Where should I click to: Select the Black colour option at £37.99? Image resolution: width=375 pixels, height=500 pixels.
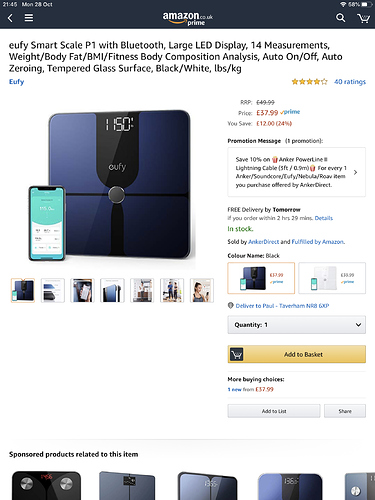pyautogui.click(x=261, y=278)
